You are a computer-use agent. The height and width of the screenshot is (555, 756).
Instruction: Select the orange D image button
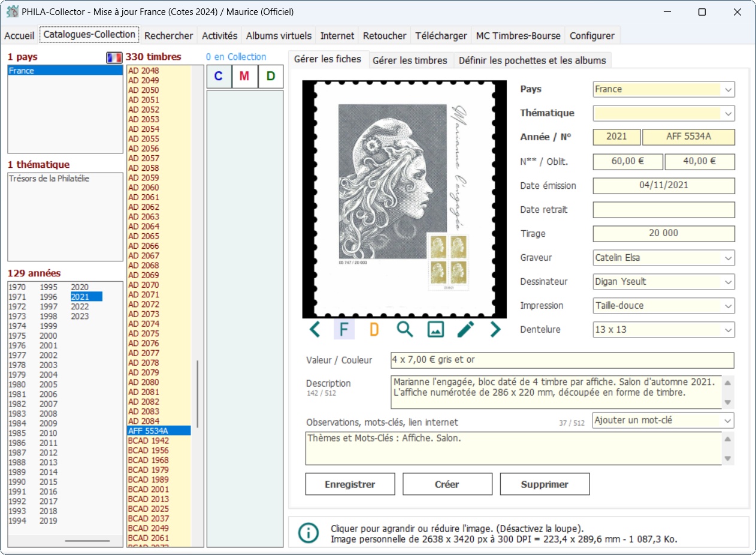[374, 329]
